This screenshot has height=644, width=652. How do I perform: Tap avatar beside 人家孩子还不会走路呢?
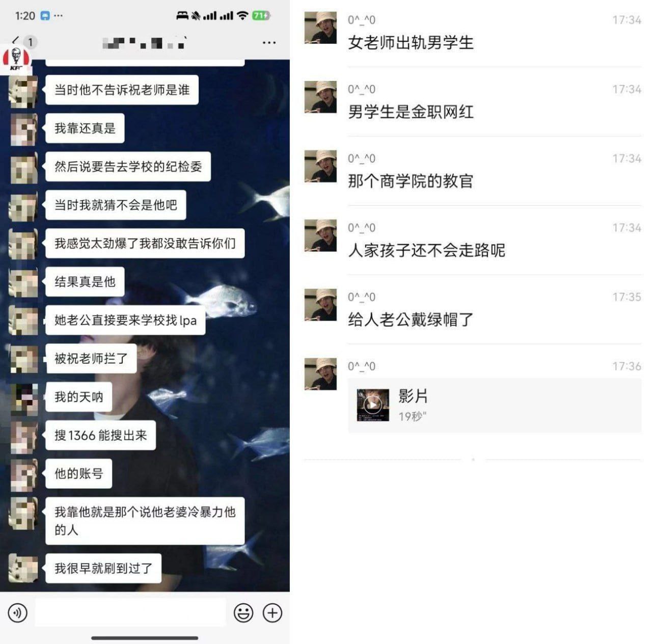coord(320,235)
